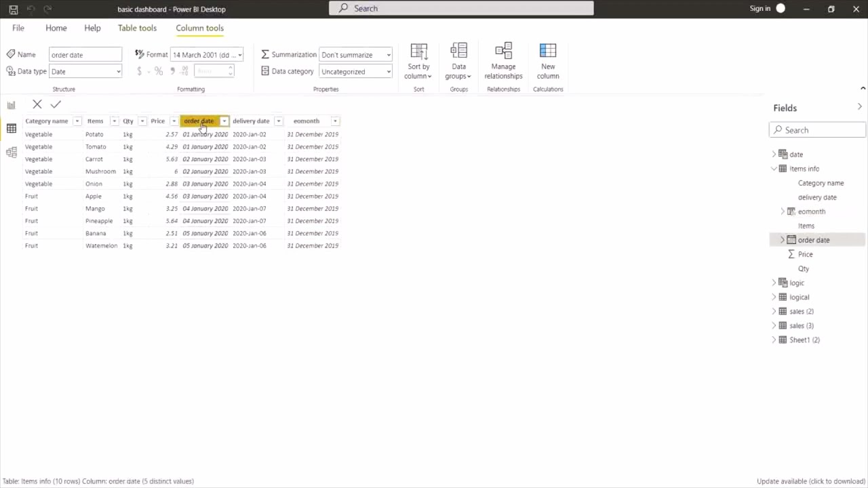Click the thousands separator comma icon
Screen dimensions: 868x488
(x=172, y=70)
